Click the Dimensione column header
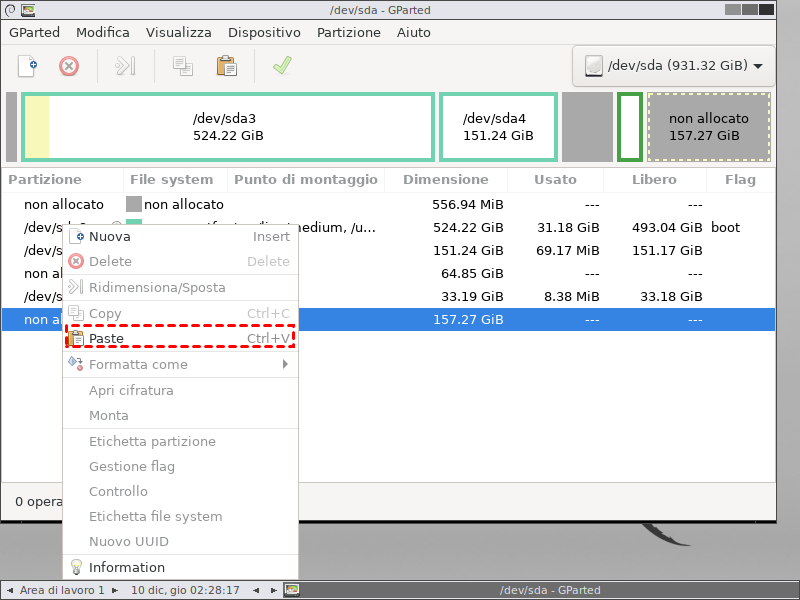Viewport: 800px width, 600px height. [x=445, y=180]
